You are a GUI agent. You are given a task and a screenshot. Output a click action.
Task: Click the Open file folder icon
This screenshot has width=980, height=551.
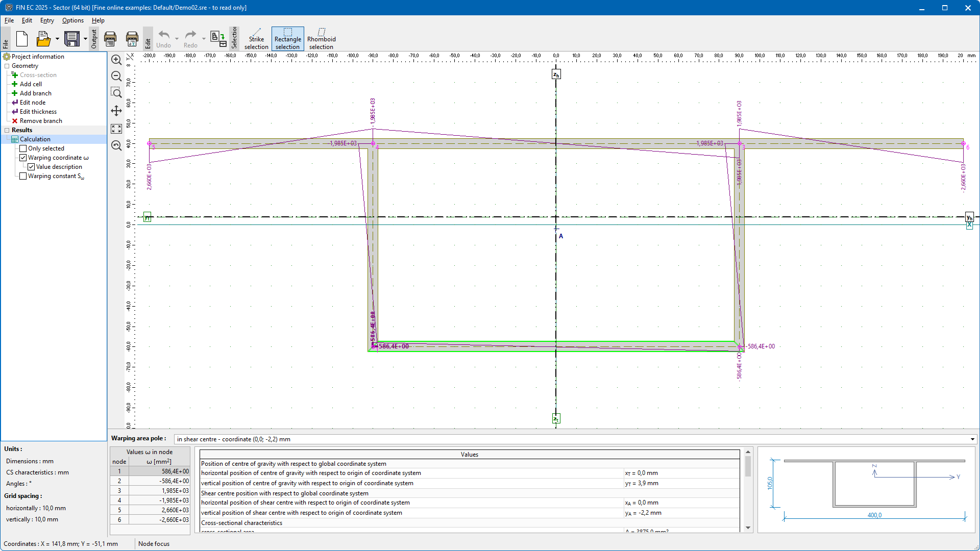43,39
